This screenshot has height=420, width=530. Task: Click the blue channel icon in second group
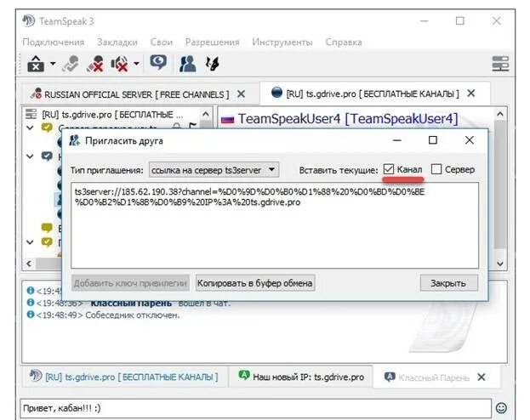[47, 156]
